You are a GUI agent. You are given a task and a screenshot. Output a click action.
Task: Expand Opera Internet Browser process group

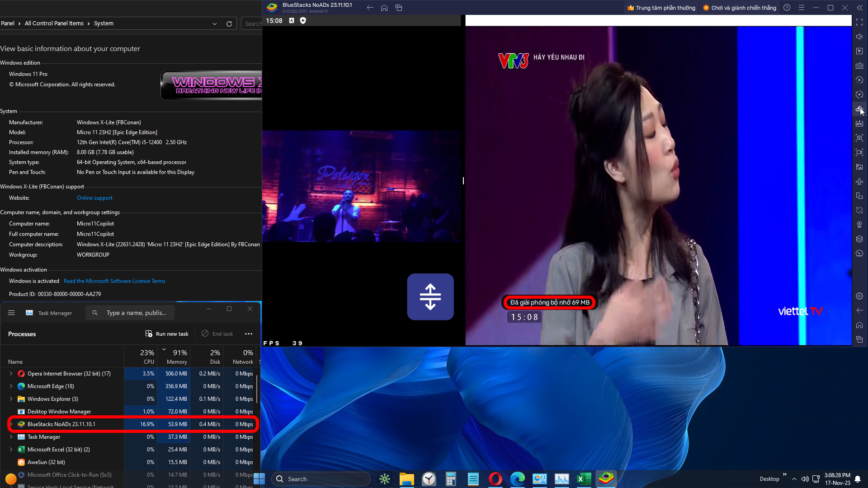click(11, 374)
